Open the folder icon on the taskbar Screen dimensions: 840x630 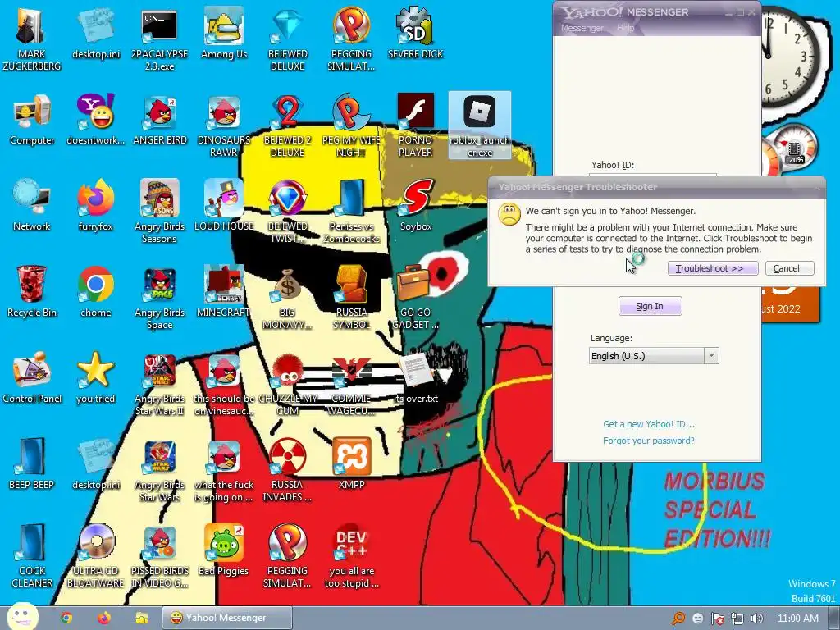(141, 619)
